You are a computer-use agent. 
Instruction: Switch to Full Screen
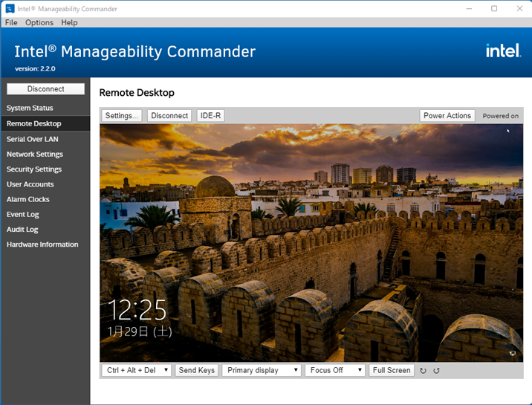[x=392, y=370]
